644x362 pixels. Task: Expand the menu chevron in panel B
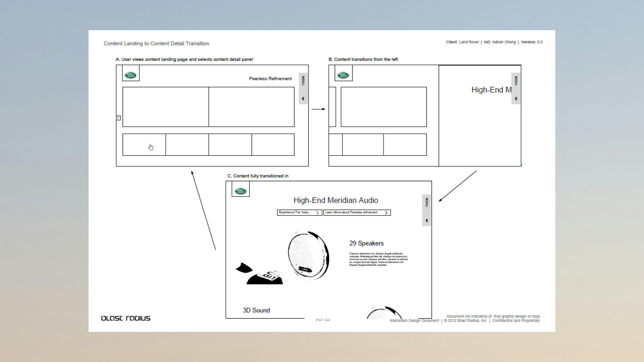click(516, 99)
